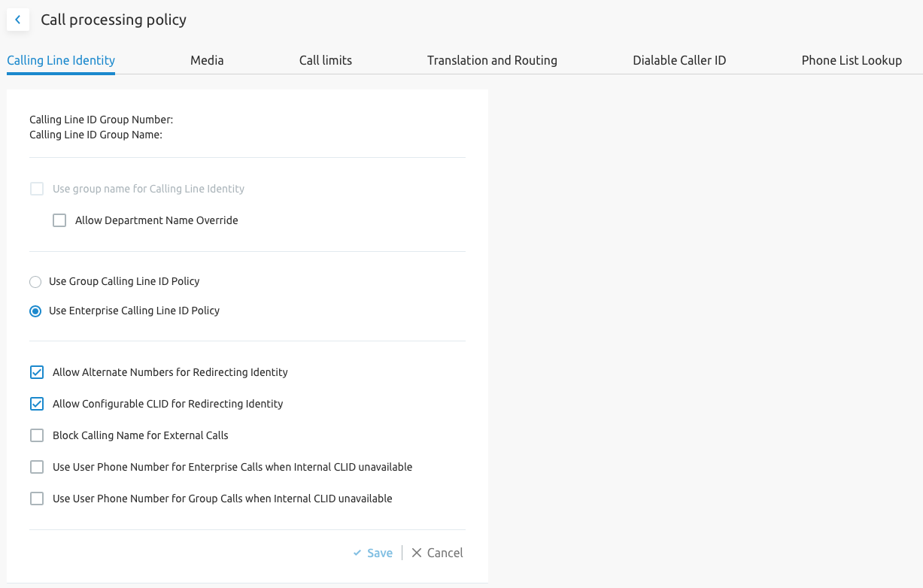Select Use Enterprise Calling Line ID Policy
The image size is (923, 588).
[x=35, y=311]
